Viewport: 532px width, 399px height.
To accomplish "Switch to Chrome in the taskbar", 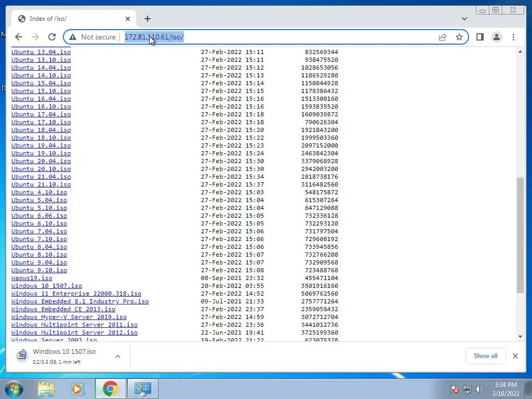I will coord(110,389).
